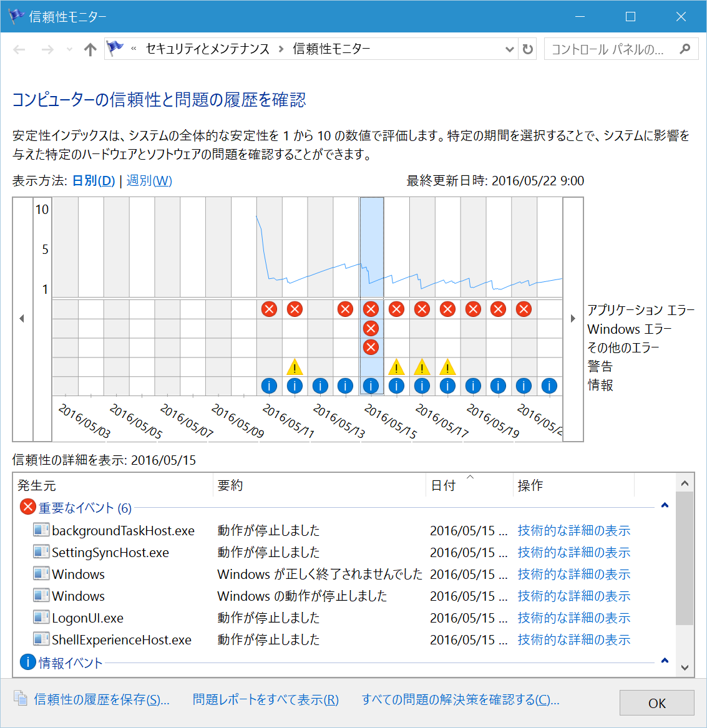Open the address bar dropdown arrow
Viewport: 707px width, 728px height.
pos(510,49)
